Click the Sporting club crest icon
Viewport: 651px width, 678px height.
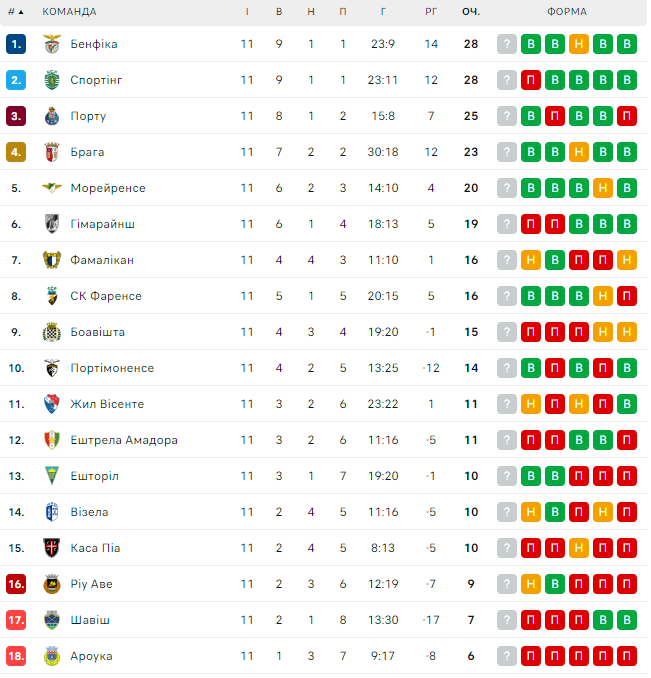click(x=53, y=80)
